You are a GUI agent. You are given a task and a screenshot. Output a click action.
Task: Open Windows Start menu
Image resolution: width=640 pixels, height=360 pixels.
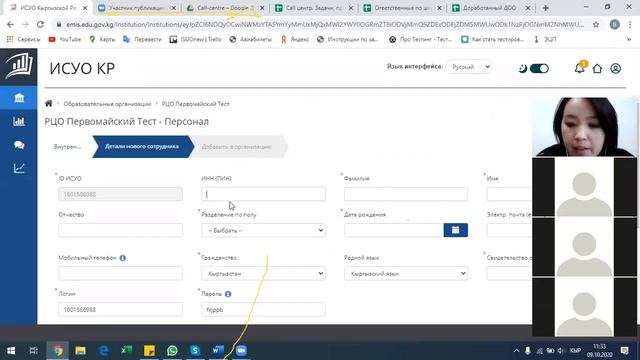[11, 351]
